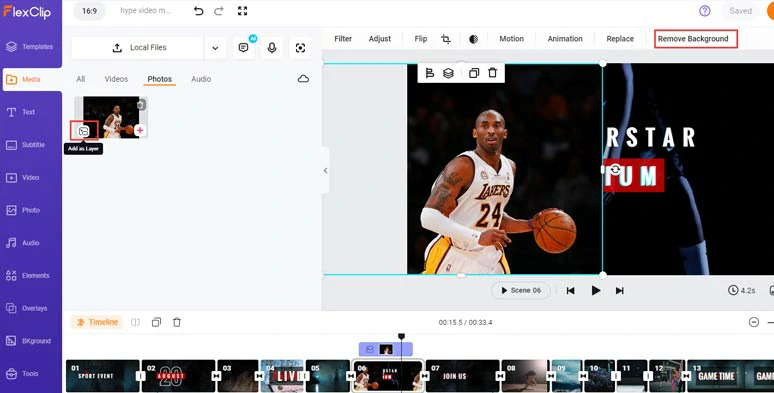Skip to the next scene

click(619, 291)
